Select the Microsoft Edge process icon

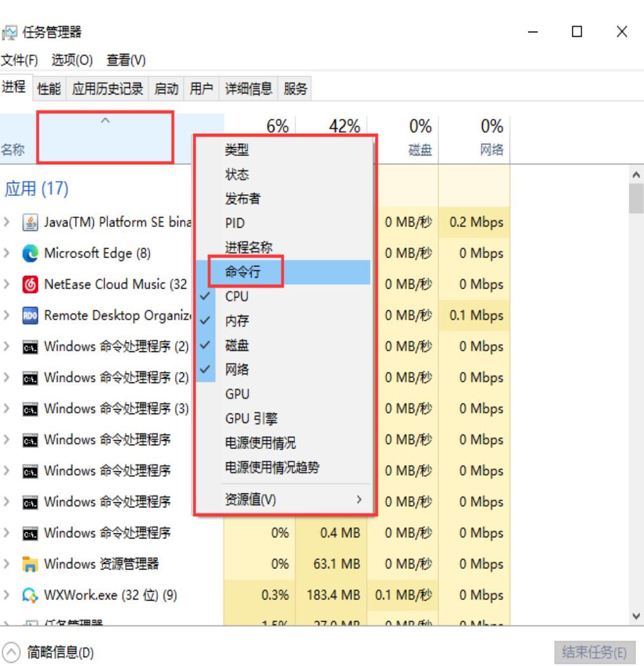(x=30, y=254)
